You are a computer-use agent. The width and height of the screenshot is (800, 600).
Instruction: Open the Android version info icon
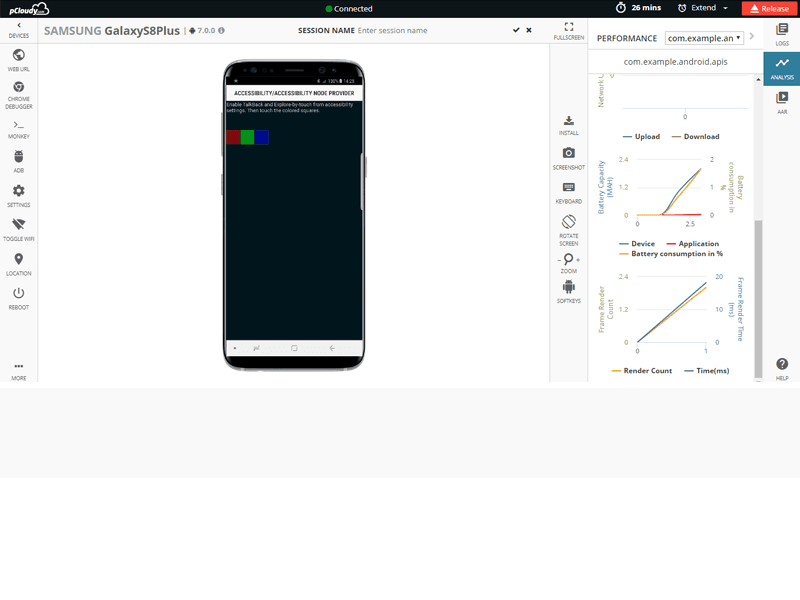[x=221, y=31]
